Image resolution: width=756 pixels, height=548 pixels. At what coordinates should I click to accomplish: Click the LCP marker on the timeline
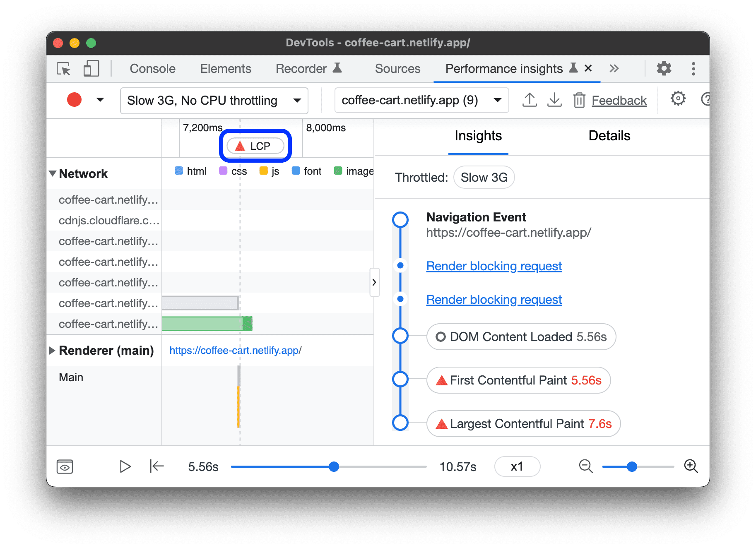click(255, 146)
